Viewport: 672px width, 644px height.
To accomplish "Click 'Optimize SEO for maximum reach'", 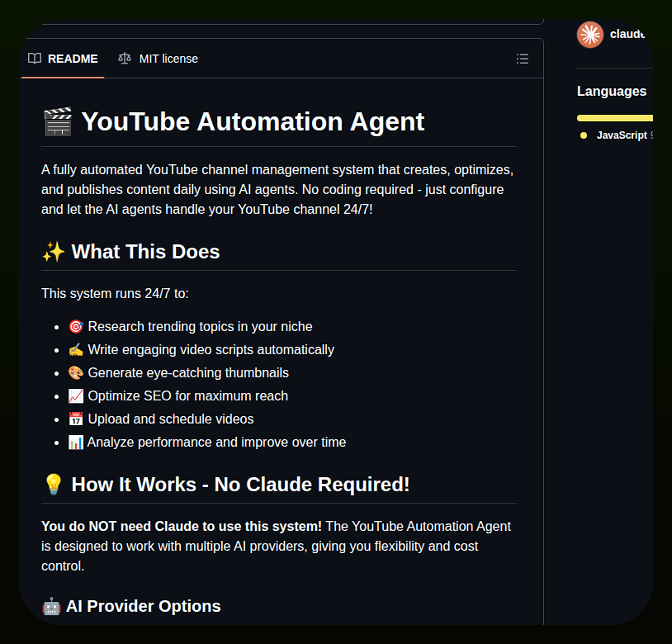I will coord(187,396).
